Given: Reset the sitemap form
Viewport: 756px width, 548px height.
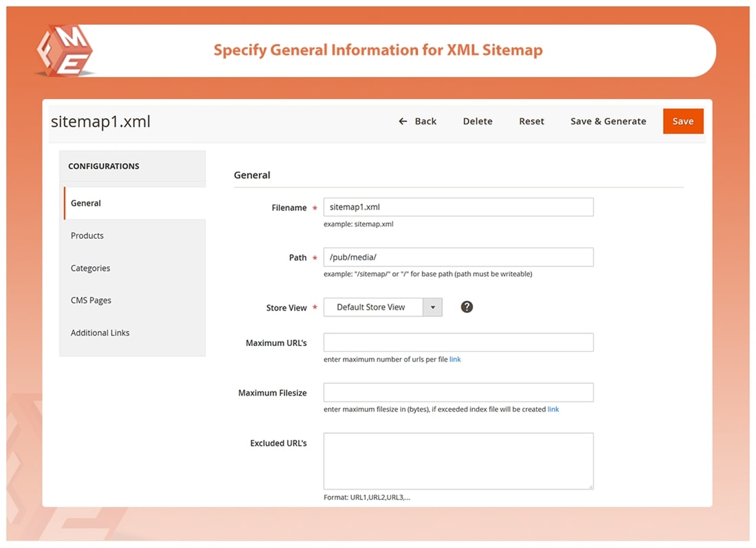Looking at the screenshot, I should click(531, 122).
